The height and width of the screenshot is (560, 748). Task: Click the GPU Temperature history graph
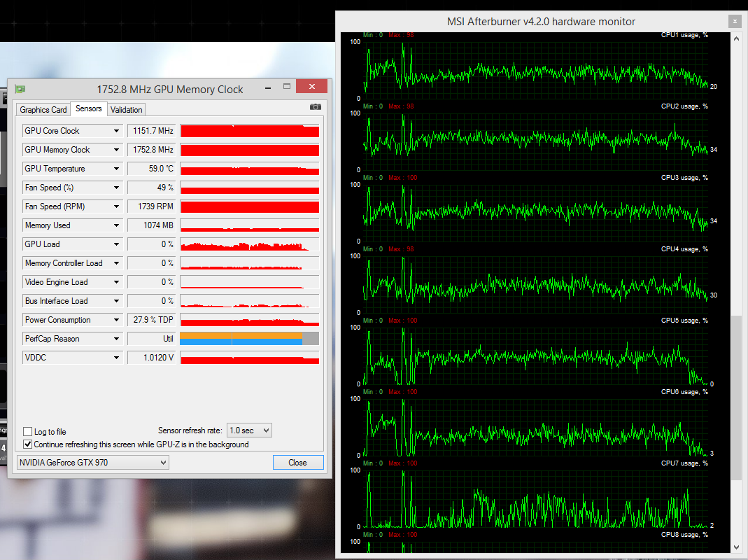(x=250, y=169)
